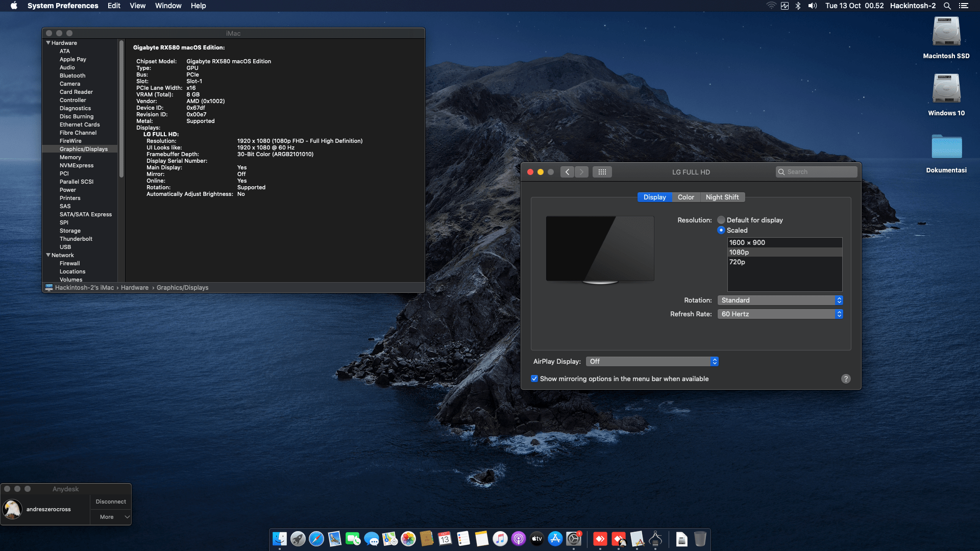Click the date and time in menu bar
Image resolution: width=980 pixels, height=551 pixels.
(854, 6)
